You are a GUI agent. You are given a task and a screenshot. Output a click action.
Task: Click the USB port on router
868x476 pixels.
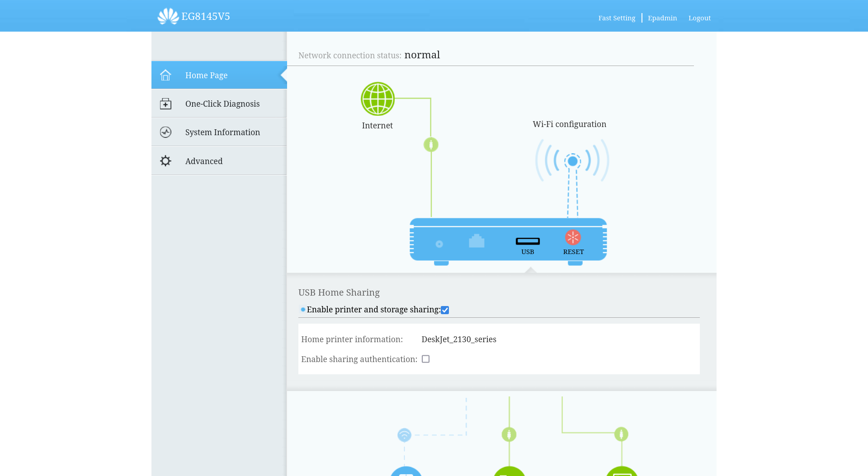click(528, 241)
